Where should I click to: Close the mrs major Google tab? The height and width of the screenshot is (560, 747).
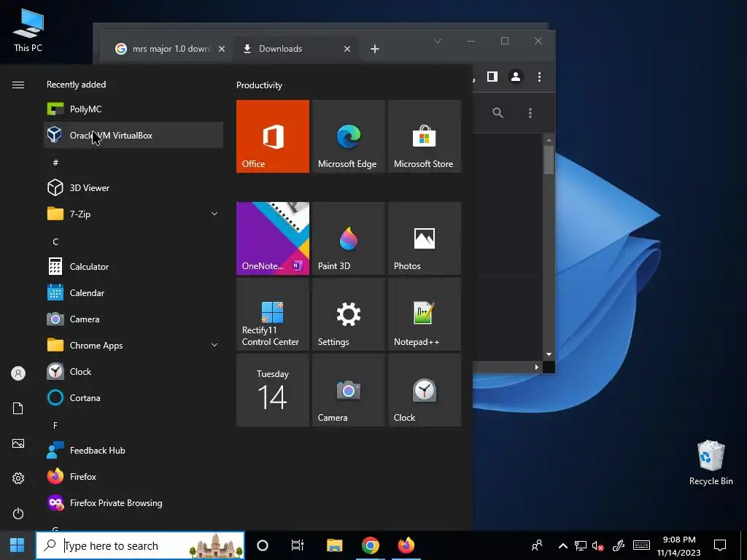[x=222, y=49]
